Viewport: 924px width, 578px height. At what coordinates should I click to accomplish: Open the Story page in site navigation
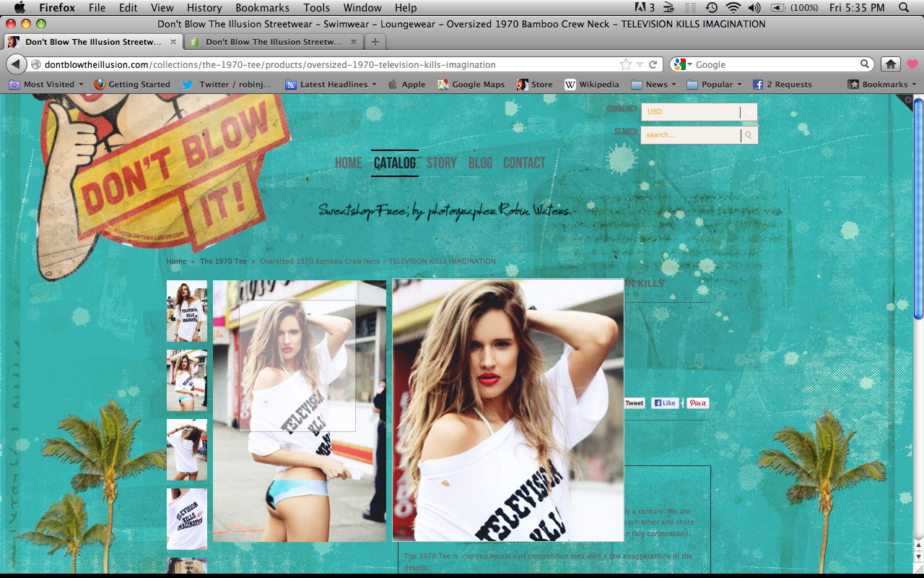pyautogui.click(x=441, y=163)
